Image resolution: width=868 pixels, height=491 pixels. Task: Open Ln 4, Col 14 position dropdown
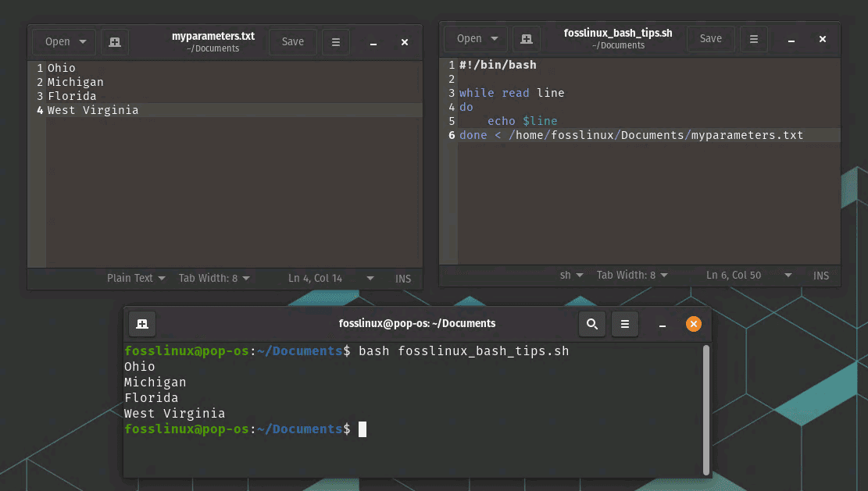tap(330, 278)
